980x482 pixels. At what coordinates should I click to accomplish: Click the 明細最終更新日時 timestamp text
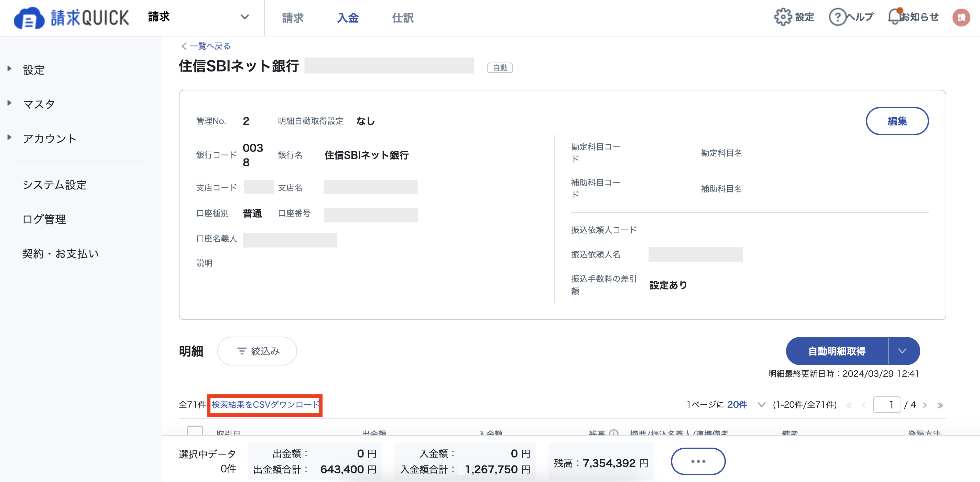tap(843, 374)
